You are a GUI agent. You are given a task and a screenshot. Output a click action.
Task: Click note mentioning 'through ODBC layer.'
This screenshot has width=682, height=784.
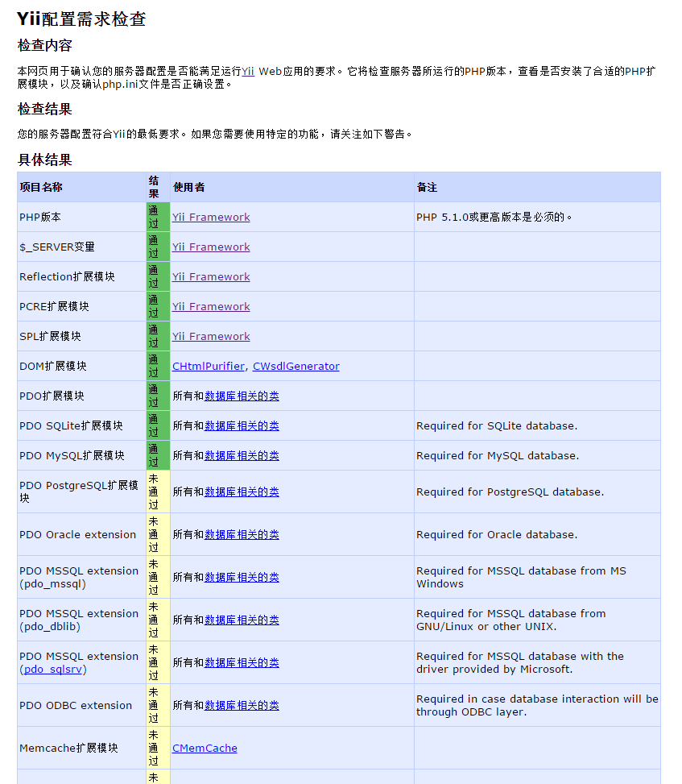point(537,706)
